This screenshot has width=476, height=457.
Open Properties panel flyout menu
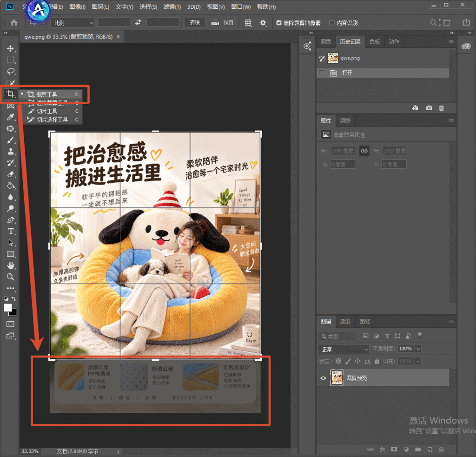(451, 120)
